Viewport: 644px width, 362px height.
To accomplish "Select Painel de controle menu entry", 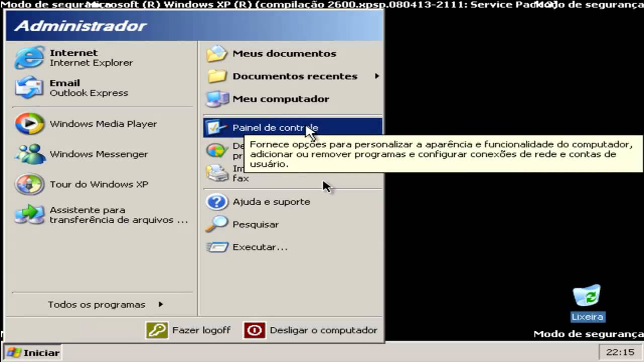I will click(x=293, y=128).
